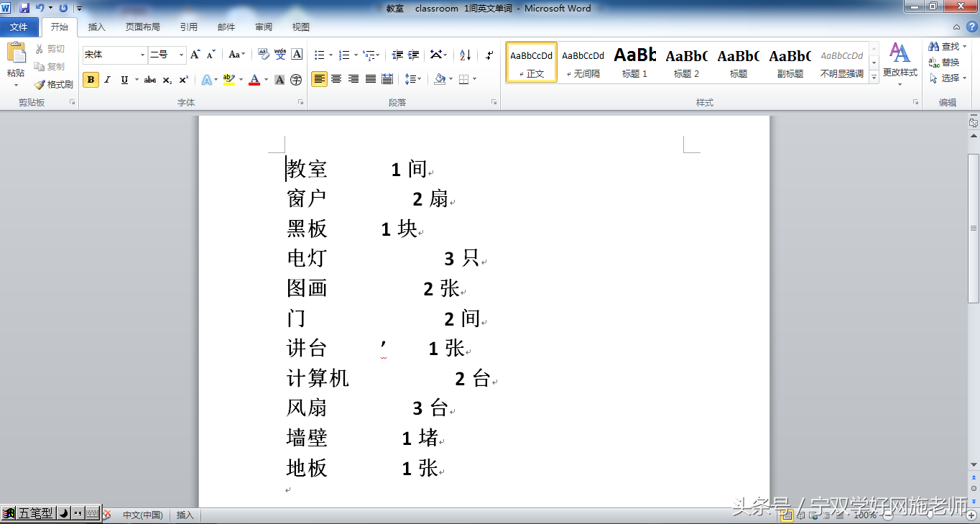Image resolution: width=980 pixels, height=524 pixels.
Task: Click the 五笔型 input method indicator
Action: click(x=35, y=513)
